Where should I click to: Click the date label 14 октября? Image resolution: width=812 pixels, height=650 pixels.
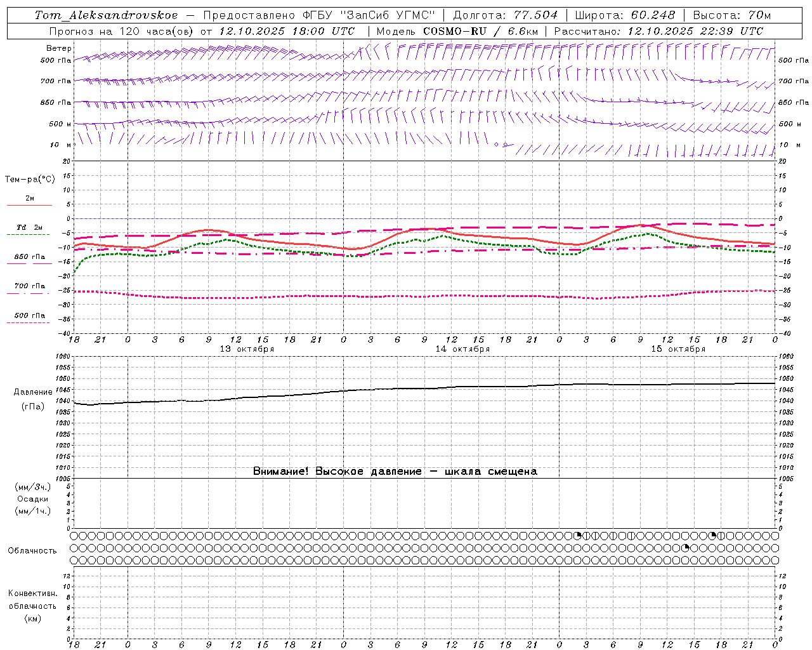click(x=462, y=349)
